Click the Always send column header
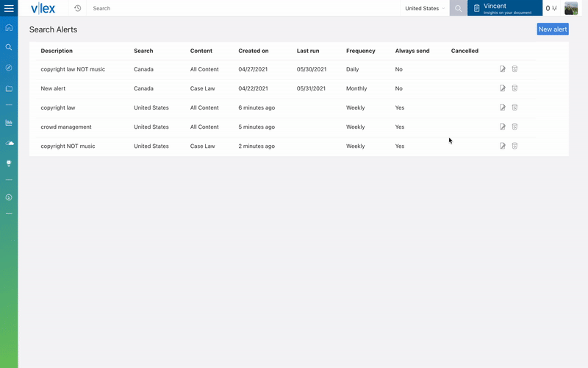The height and width of the screenshot is (368, 588). pos(412,51)
